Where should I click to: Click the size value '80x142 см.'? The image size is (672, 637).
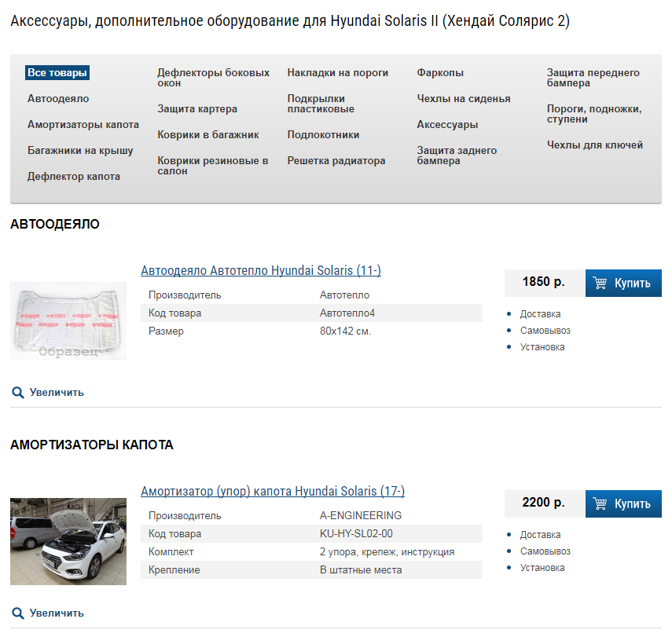(x=345, y=331)
